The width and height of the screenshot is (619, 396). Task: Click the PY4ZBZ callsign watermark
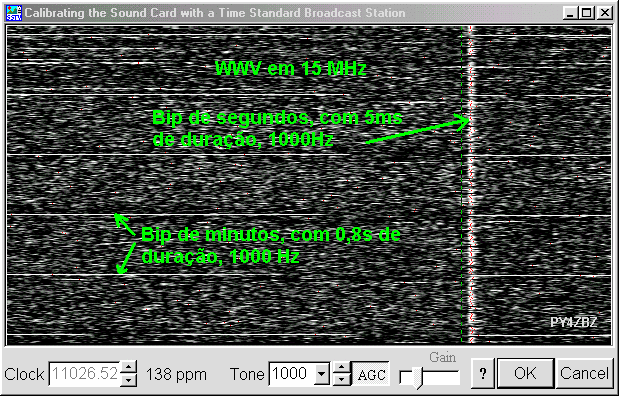pyautogui.click(x=574, y=322)
